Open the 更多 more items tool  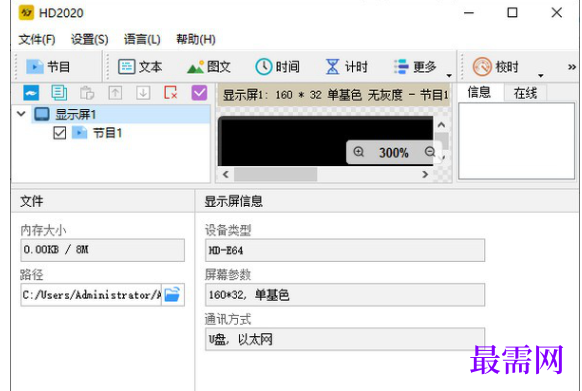click(415, 67)
